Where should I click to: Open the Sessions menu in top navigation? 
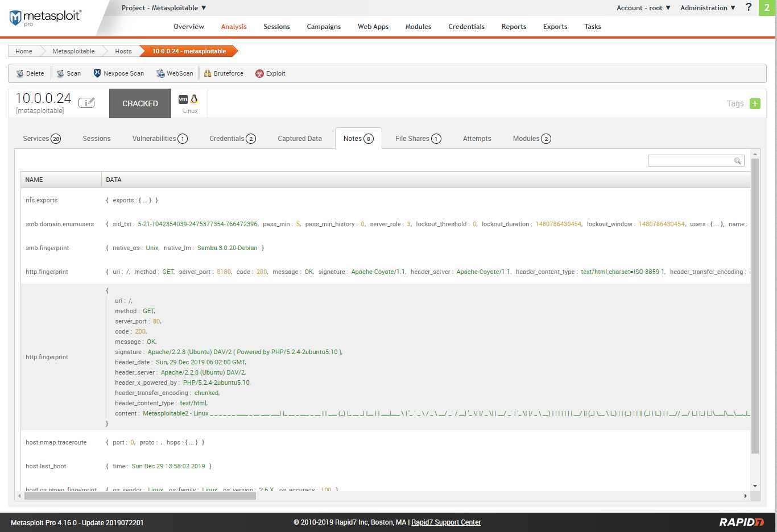(276, 27)
